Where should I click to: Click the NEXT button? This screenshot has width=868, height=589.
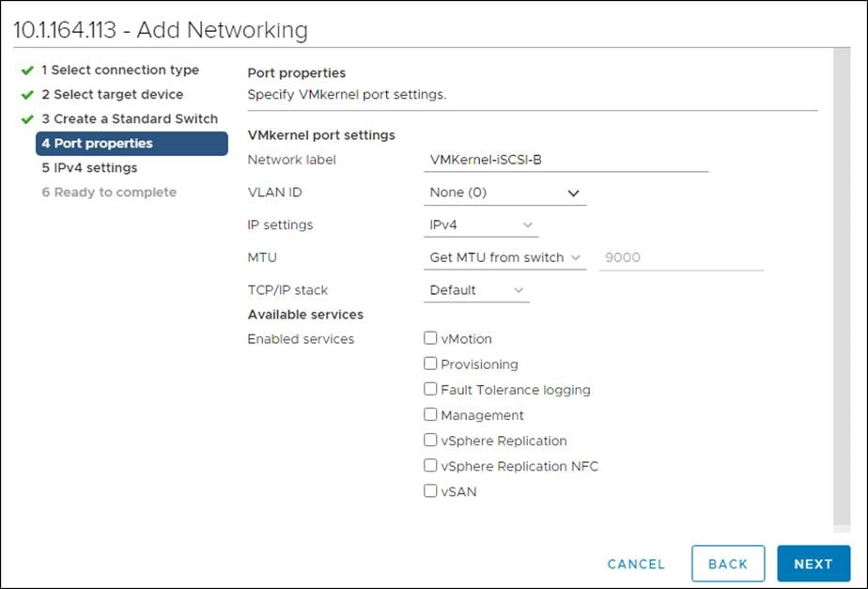click(x=814, y=564)
